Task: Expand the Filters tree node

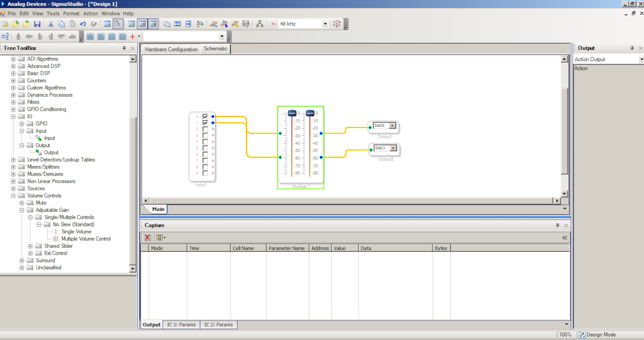Action: point(13,102)
